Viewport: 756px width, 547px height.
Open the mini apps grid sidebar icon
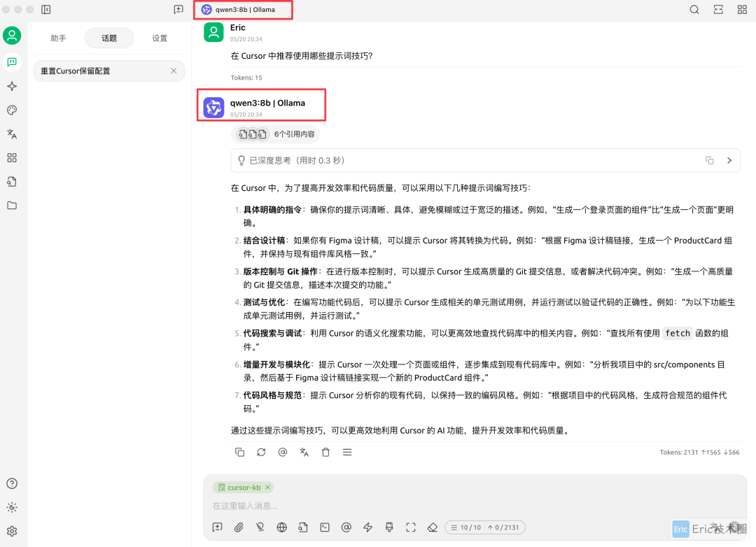[12, 157]
